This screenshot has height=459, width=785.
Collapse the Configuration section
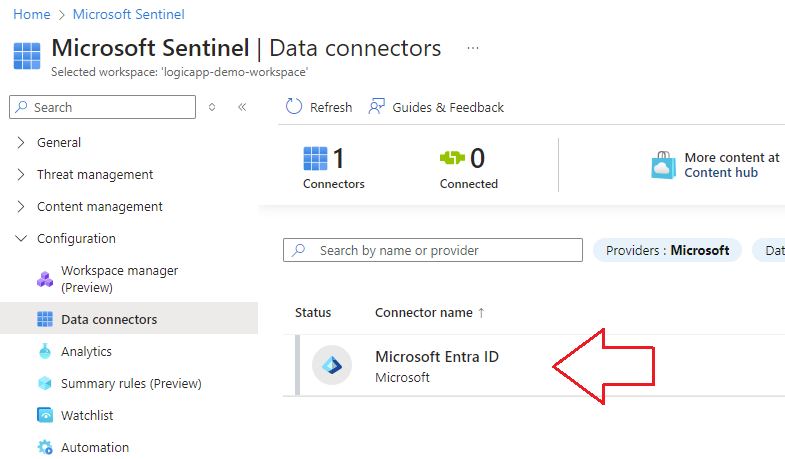tap(22, 239)
